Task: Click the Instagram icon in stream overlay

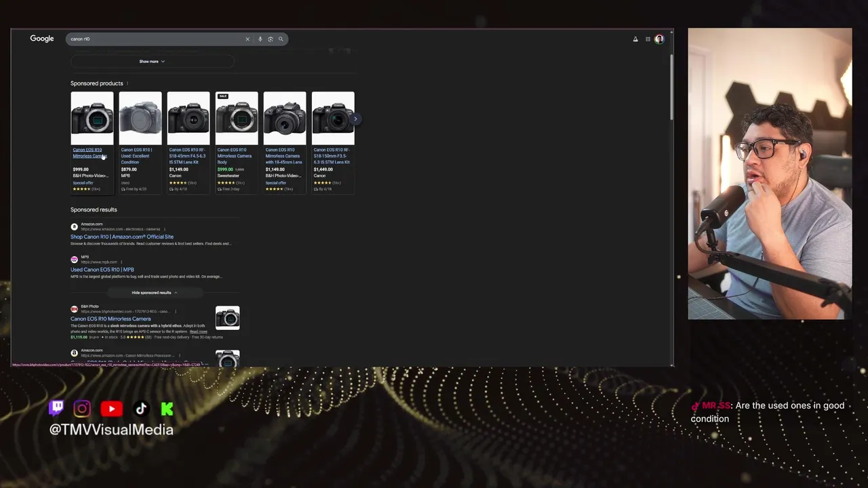Action: [82, 408]
